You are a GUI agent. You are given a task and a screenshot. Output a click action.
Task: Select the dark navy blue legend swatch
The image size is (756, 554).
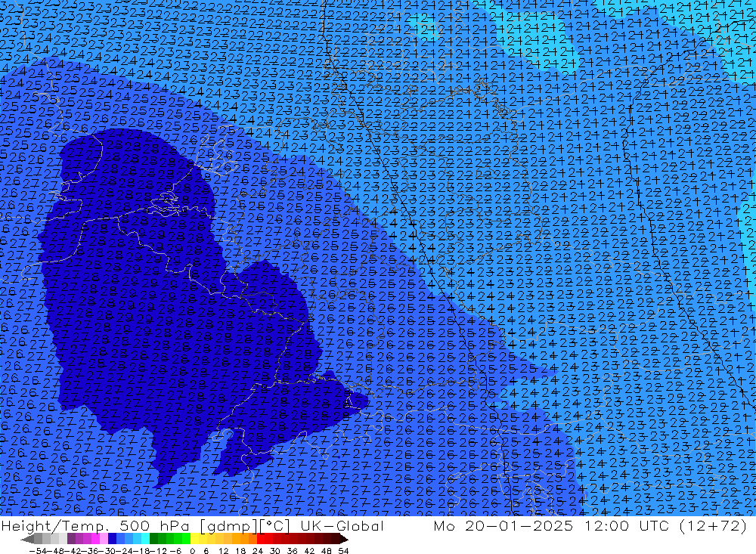click(x=112, y=539)
